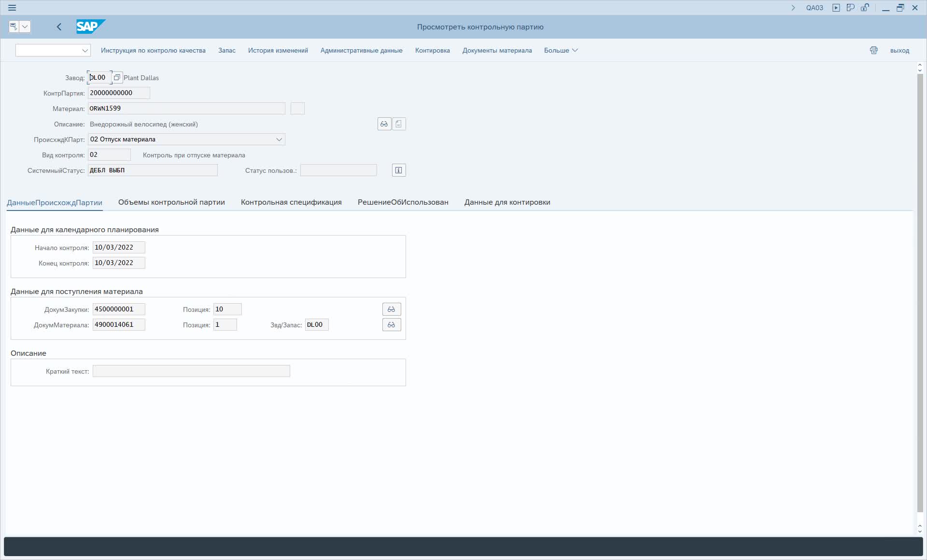This screenshot has height=560, width=927.
Task: Click scroll-up arrows at top of scrollbar
Action: pos(920,68)
